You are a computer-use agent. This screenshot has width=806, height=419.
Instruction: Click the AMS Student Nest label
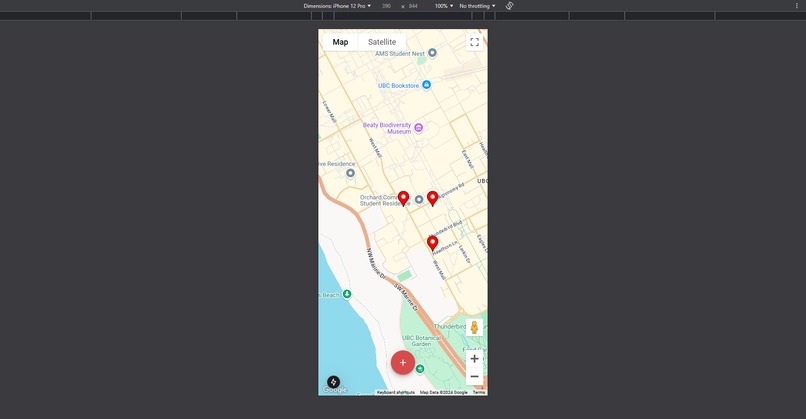click(x=400, y=53)
